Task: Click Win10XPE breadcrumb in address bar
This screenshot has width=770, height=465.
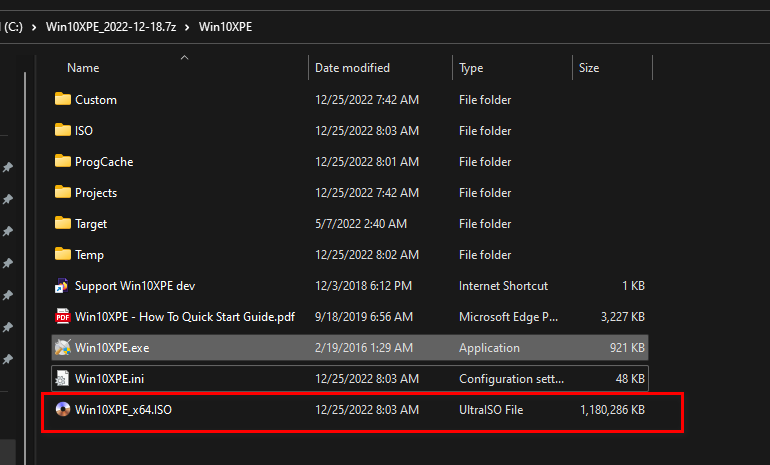Action: pos(225,27)
